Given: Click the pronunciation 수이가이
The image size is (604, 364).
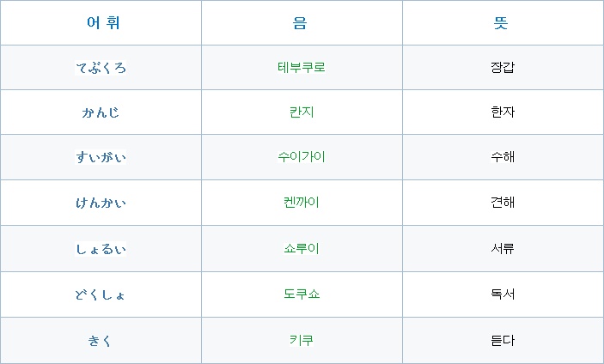Looking at the screenshot, I should 302,156.
